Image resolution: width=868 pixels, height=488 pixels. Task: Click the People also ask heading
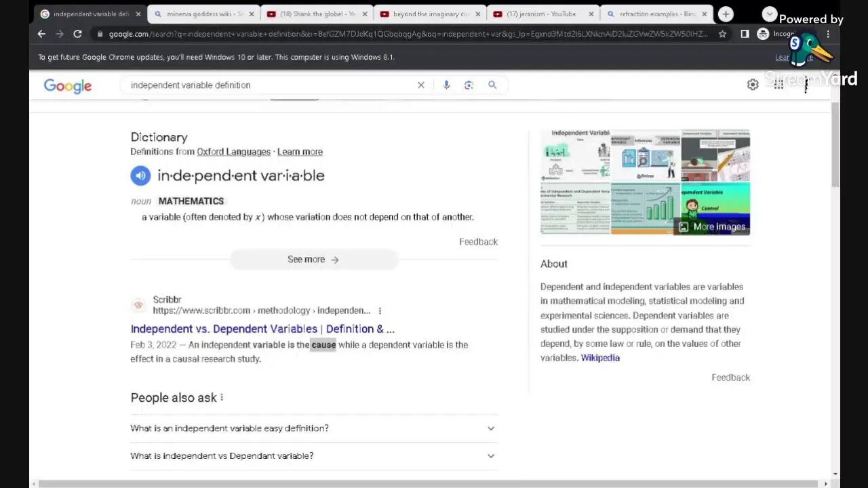tap(174, 398)
